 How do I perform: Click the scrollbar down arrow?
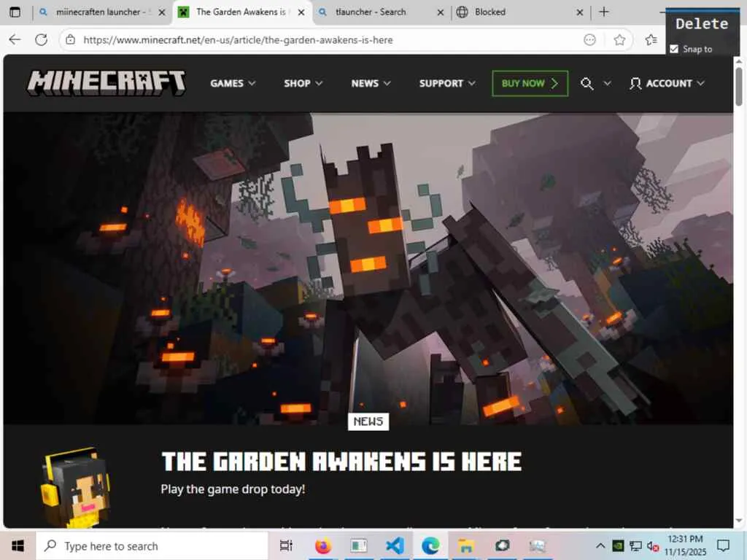(739, 521)
